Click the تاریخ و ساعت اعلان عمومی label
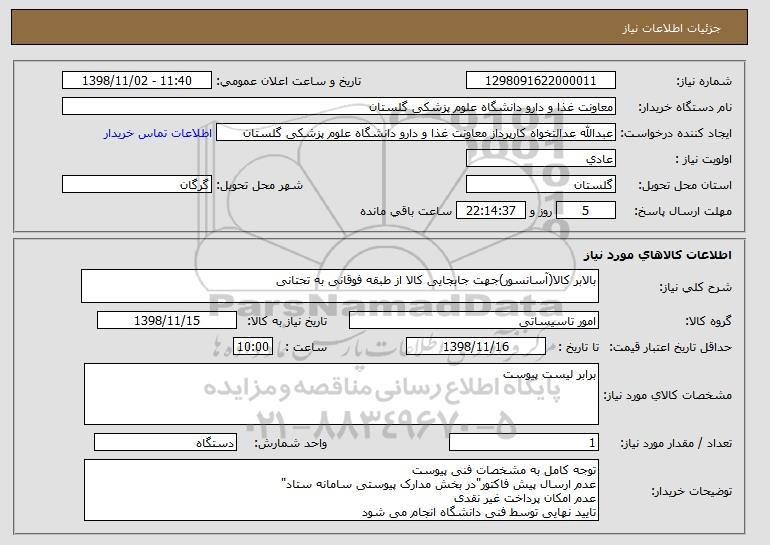The width and height of the screenshot is (770, 545). [x=289, y=81]
